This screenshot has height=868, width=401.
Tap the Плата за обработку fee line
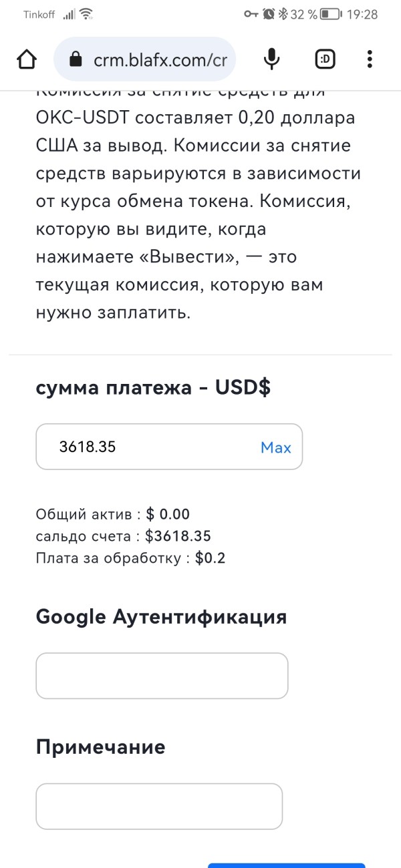(x=131, y=558)
